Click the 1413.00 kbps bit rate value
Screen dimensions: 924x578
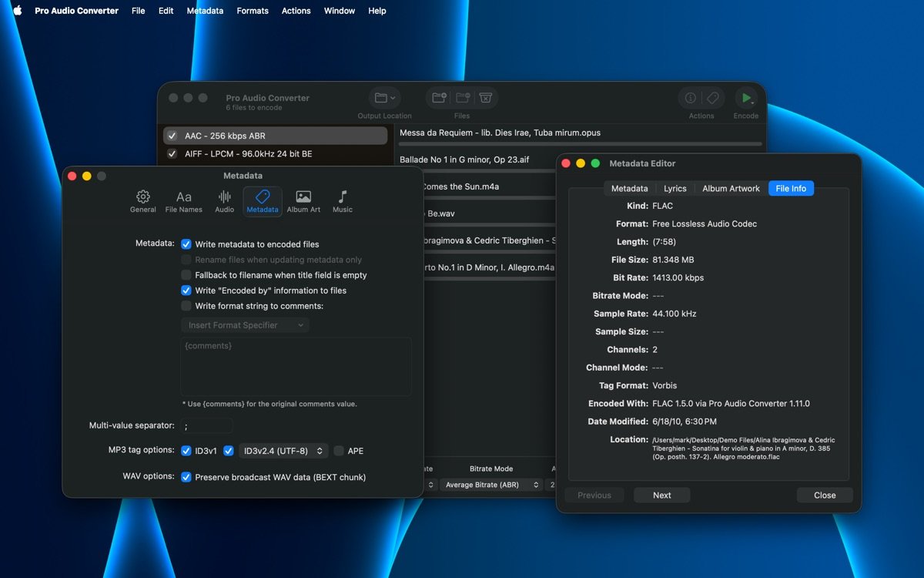pyautogui.click(x=678, y=277)
